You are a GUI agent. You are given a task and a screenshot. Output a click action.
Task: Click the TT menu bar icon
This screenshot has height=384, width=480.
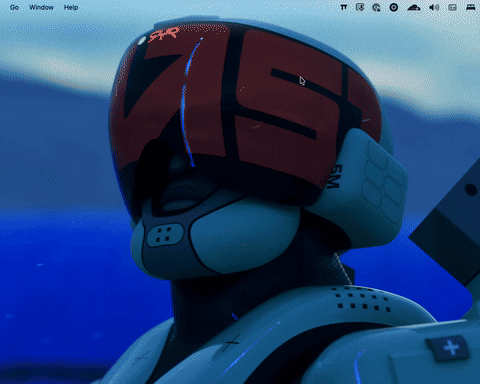(x=344, y=7)
